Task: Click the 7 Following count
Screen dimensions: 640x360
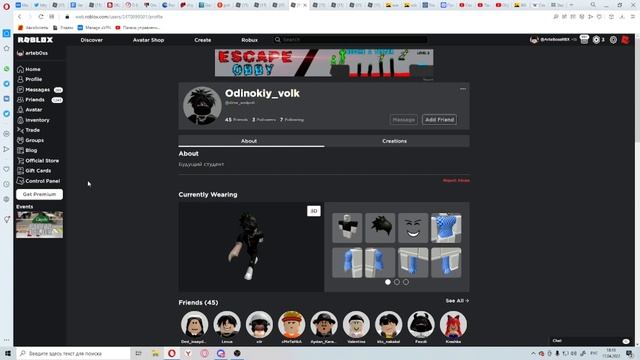Action: click(292, 120)
